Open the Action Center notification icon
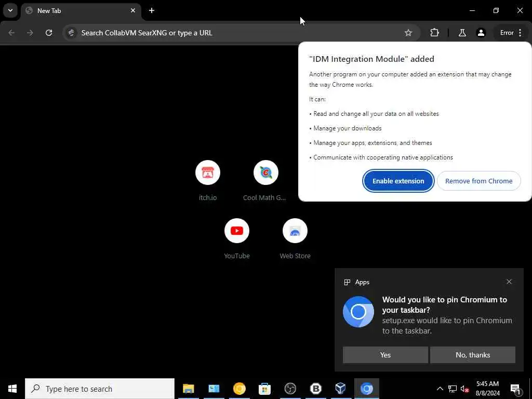 pos(515,389)
